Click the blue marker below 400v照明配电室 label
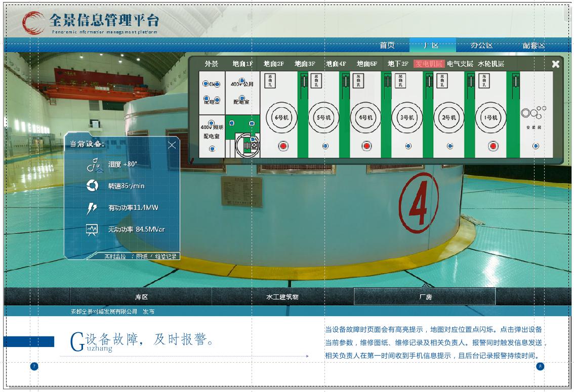 (x=212, y=149)
